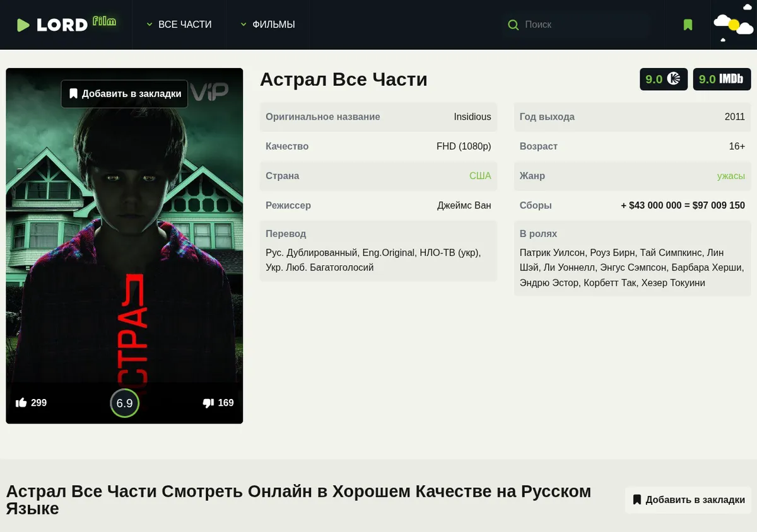Open the ужасы genre link
Image resolution: width=757 pixels, height=532 pixels.
point(731,176)
